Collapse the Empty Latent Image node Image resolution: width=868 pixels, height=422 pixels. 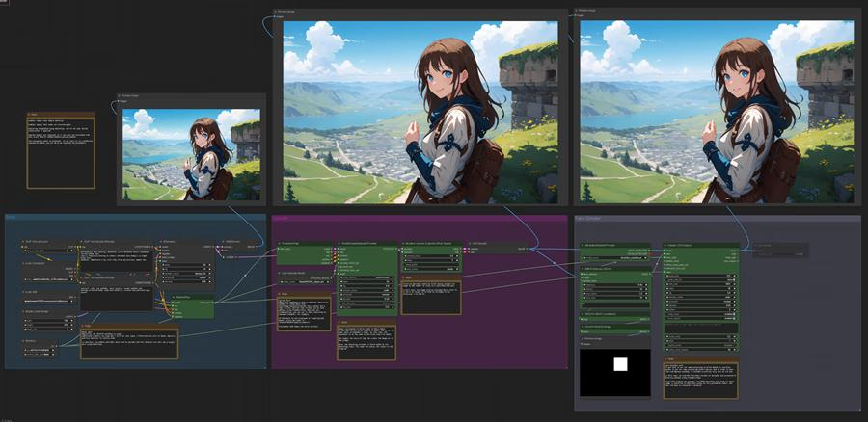coord(22,313)
